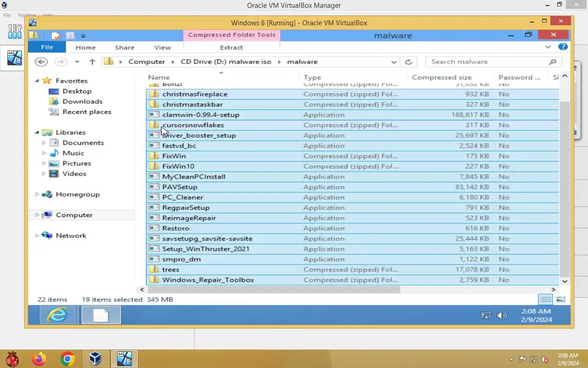588x368 pixels.
Task: Click File Explorer button in guest taskbar
Action: [101, 316]
